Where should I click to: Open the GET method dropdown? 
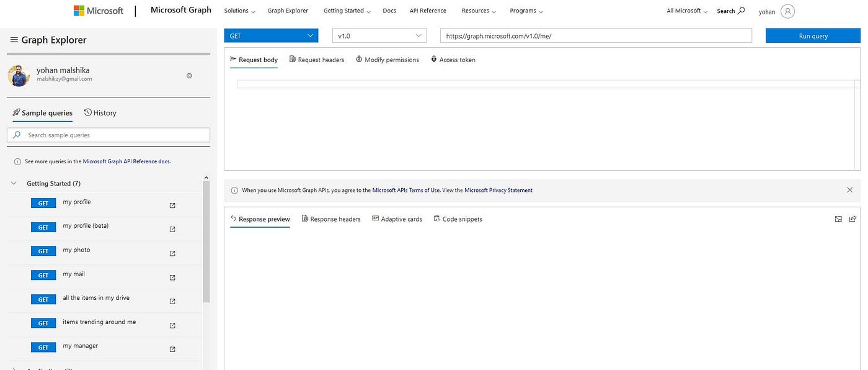271,36
